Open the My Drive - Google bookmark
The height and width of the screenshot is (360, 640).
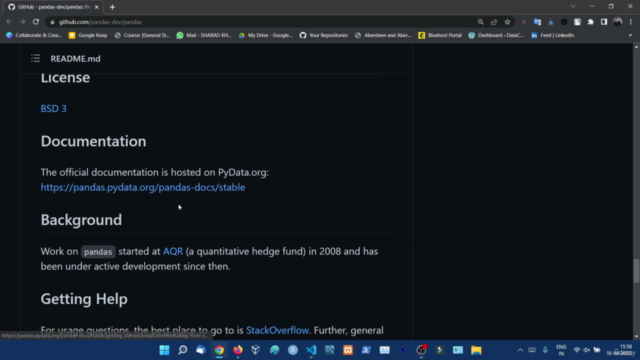pos(266,35)
